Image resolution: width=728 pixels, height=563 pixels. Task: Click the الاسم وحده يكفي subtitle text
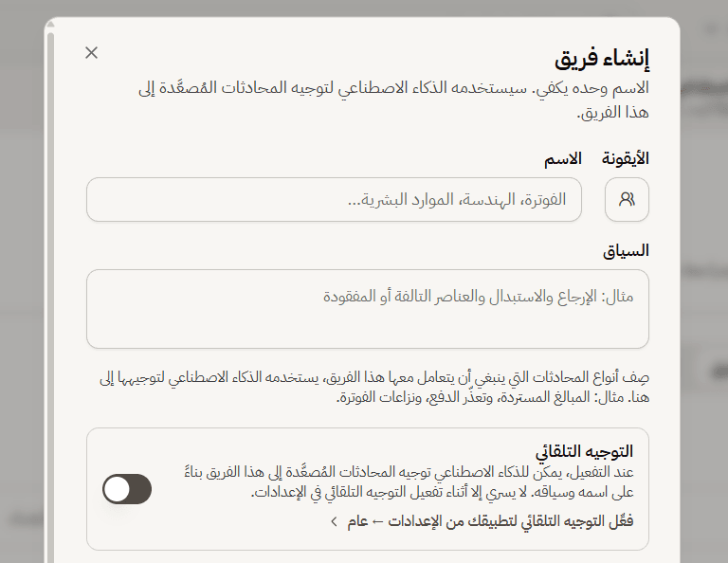tap(393, 100)
